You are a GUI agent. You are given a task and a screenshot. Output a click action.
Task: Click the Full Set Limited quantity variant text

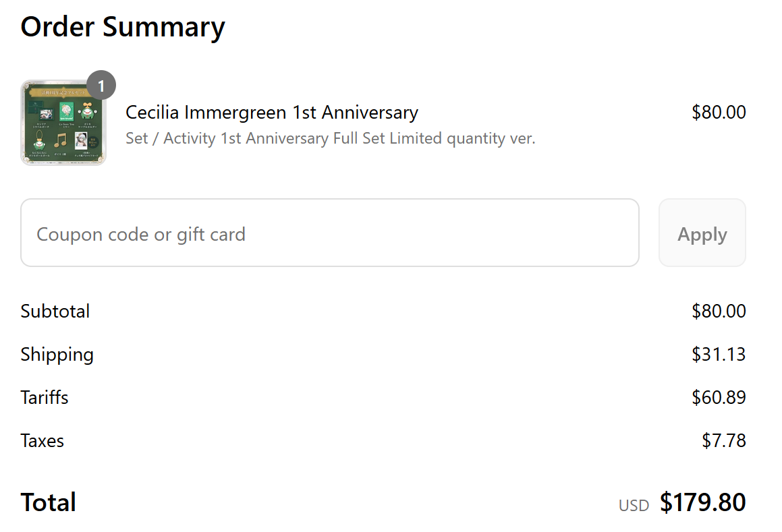330,139
